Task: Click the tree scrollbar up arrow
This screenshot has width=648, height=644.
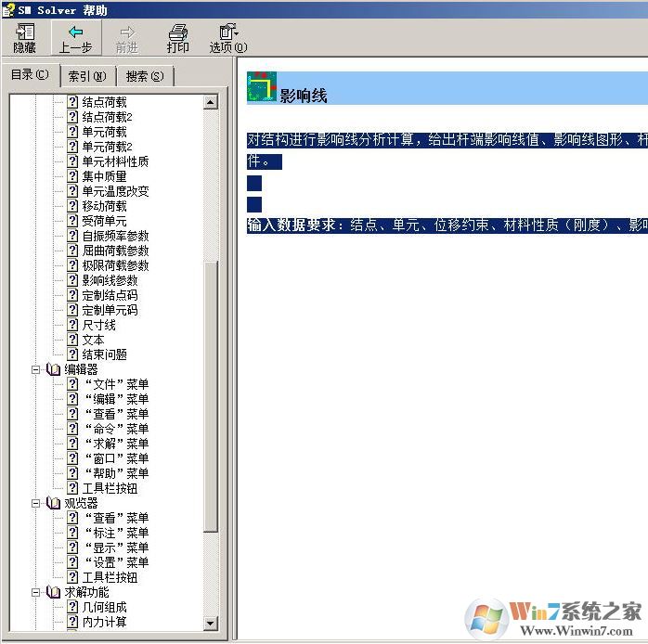Action: (211, 102)
